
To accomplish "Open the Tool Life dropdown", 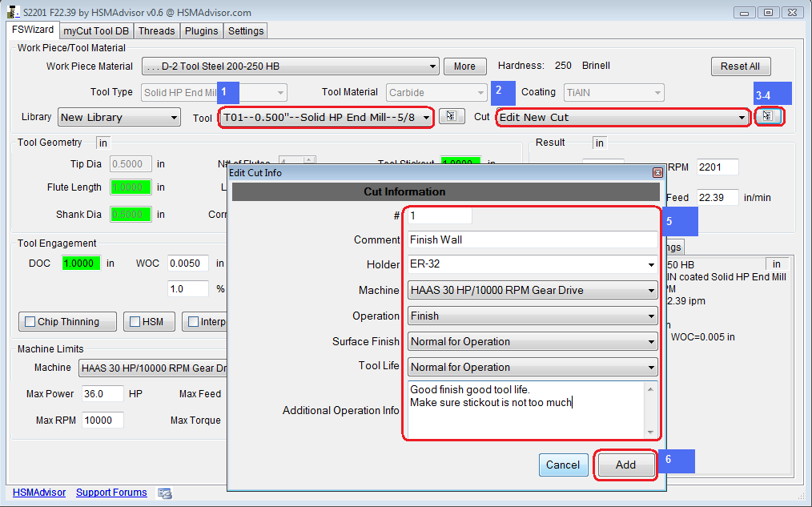I will click(x=532, y=368).
